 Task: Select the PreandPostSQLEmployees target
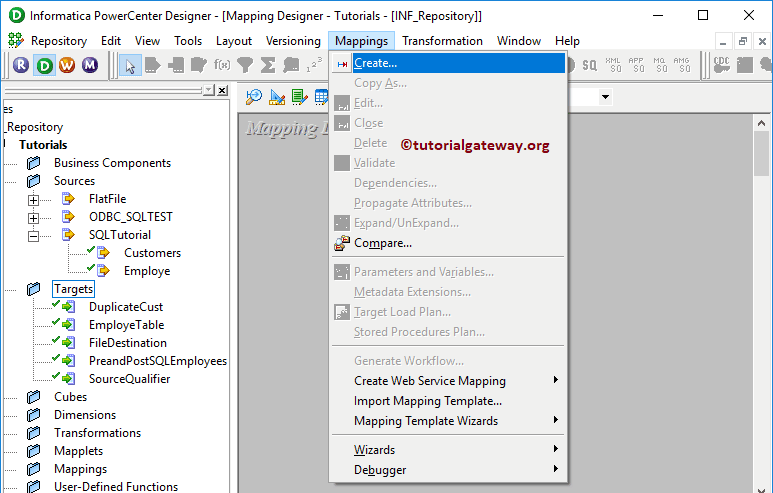158,361
